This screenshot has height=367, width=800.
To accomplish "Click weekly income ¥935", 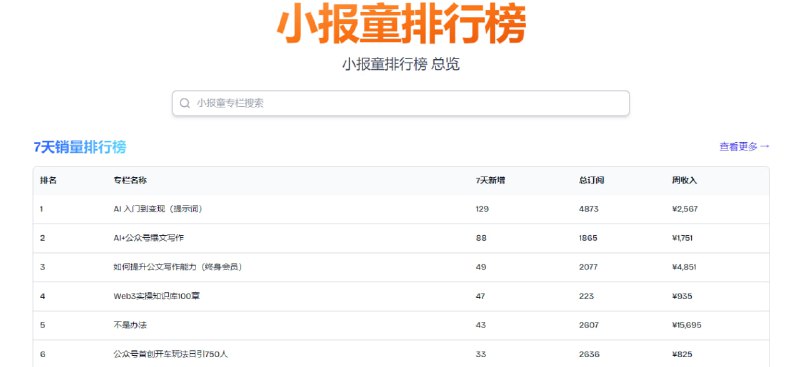I will pos(682,296).
